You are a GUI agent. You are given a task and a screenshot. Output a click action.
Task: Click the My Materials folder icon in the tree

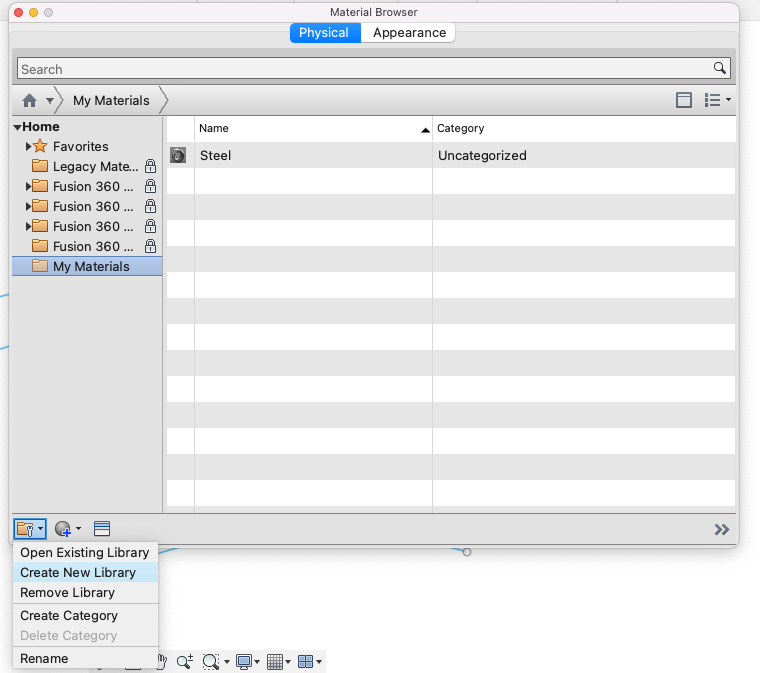click(x=40, y=266)
